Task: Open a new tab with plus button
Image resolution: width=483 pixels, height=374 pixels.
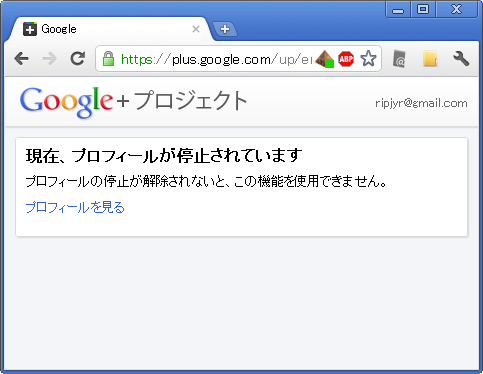Action: pyautogui.click(x=225, y=29)
